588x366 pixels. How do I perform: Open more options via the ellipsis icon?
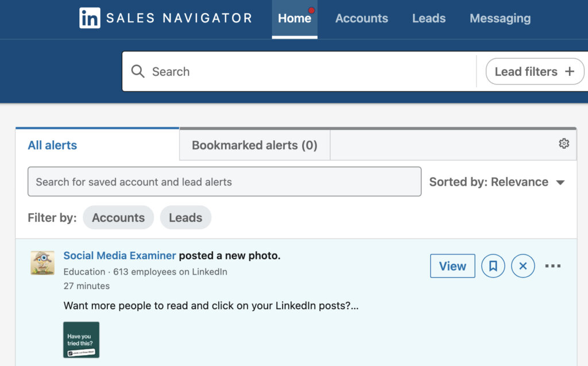[x=552, y=265]
